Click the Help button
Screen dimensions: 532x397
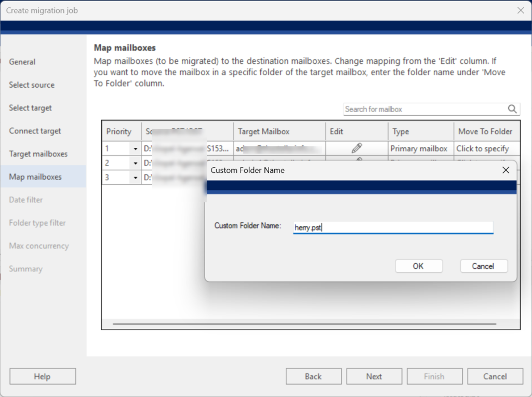pos(43,376)
